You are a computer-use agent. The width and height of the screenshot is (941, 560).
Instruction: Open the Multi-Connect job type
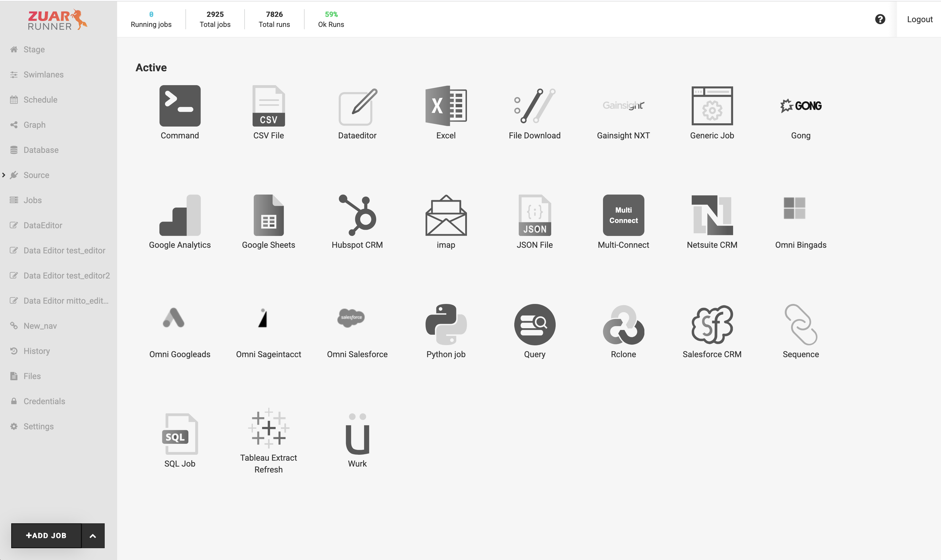[623, 215]
